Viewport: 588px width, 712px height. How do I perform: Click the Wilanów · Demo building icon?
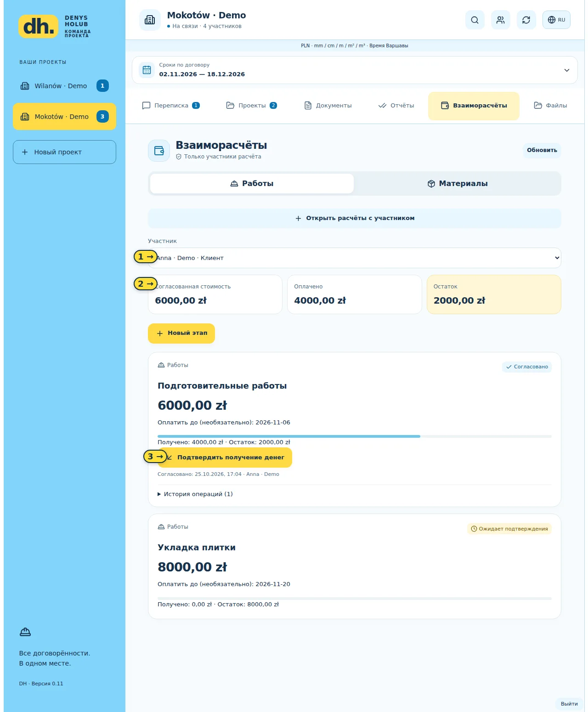[x=25, y=86]
